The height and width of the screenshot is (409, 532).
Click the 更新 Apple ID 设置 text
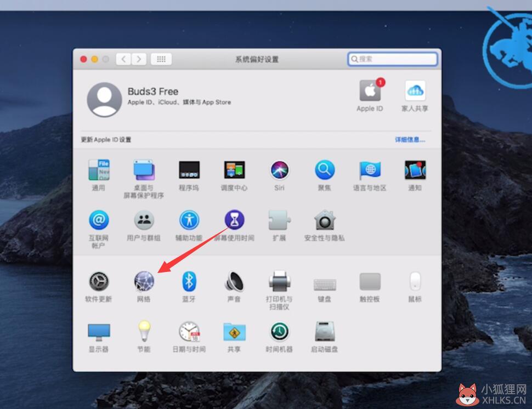click(x=106, y=139)
